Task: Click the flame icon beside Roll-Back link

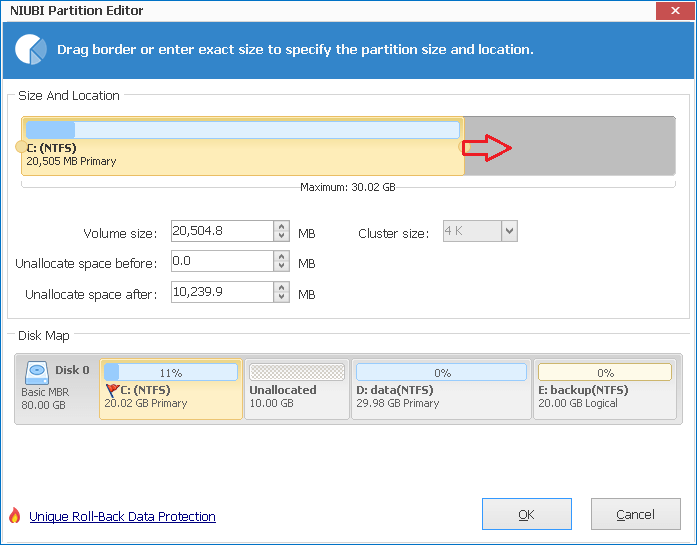Action: click(15, 516)
